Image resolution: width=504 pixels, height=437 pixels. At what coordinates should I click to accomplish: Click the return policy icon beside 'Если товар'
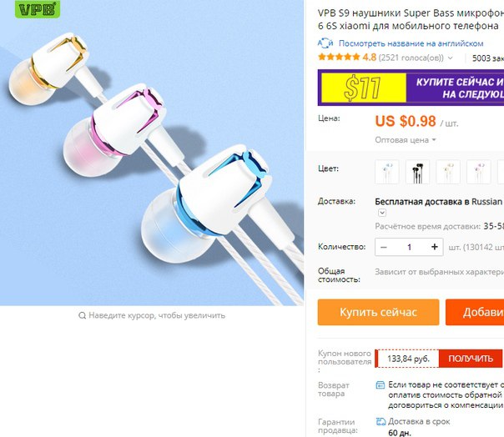coord(381,385)
